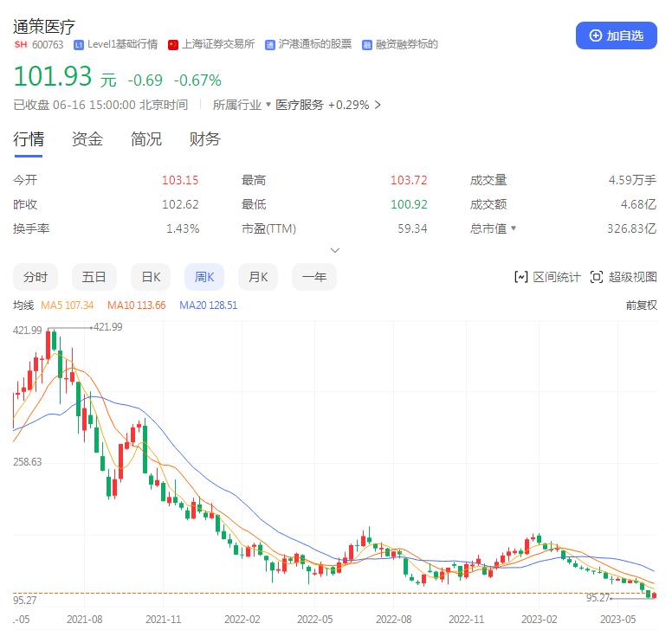This screenshot has width=672, height=630.
Task: Click the 上海证券交易所 label
Action: click(218, 44)
